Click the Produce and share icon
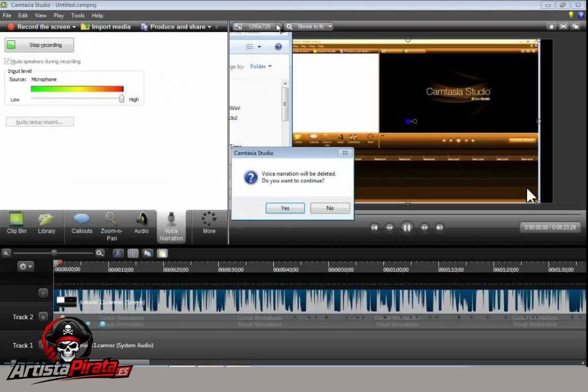Viewport: 588px width, 392px height. [144, 27]
